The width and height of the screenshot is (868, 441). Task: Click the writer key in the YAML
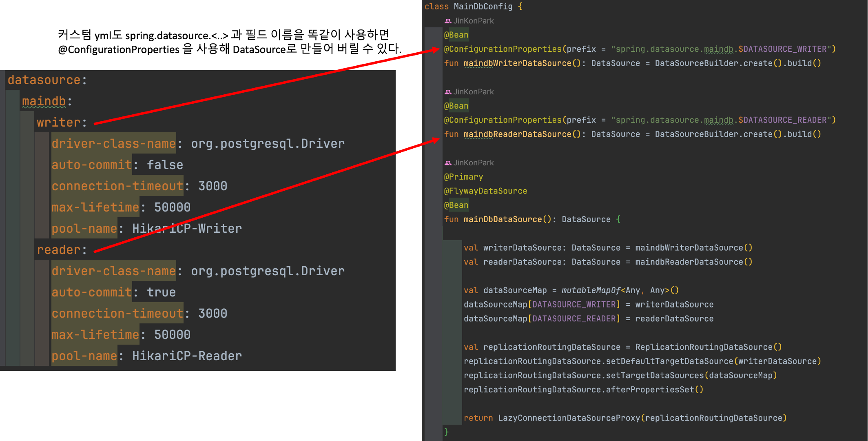click(58, 122)
